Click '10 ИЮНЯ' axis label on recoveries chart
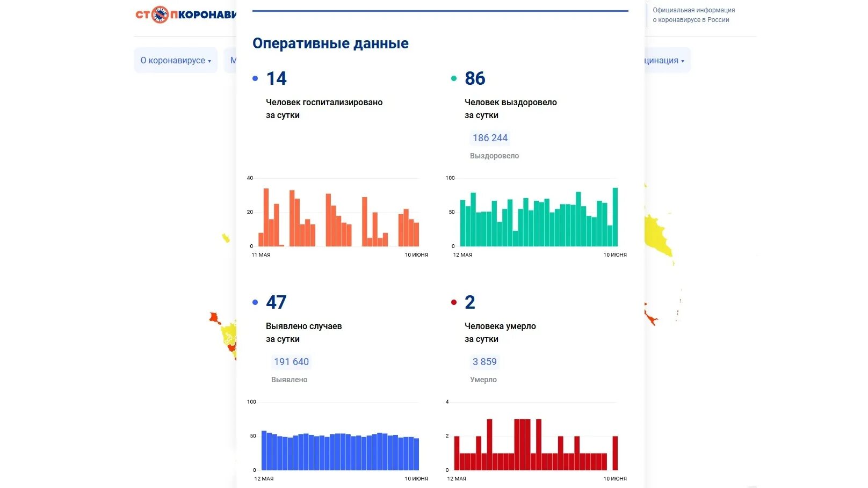The image size is (868, 488). coord(615,255)
